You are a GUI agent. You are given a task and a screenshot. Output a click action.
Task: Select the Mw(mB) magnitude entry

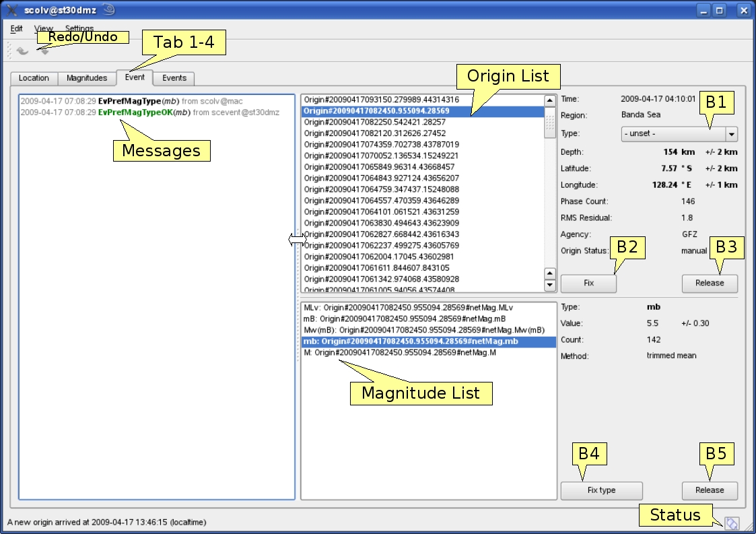424,330
